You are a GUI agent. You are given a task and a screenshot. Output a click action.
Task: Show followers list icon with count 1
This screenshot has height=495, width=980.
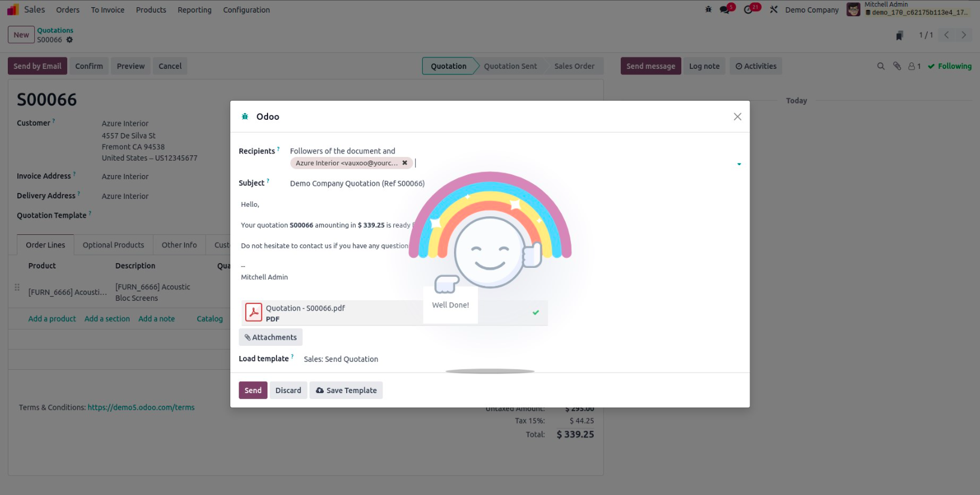[x=914, y=67]
